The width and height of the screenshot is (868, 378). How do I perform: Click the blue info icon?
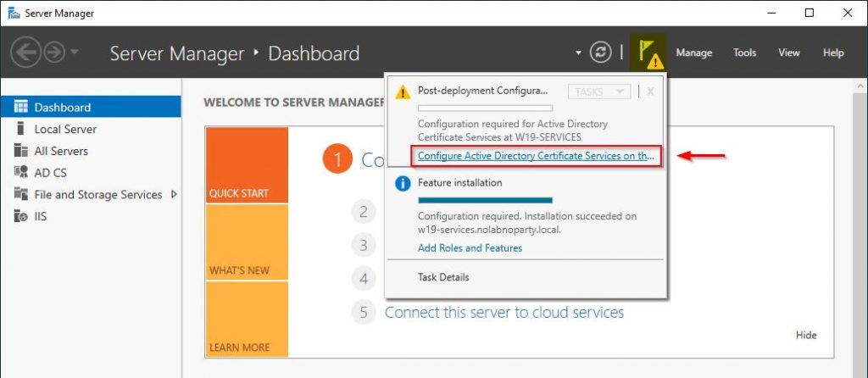coord(403,184)
